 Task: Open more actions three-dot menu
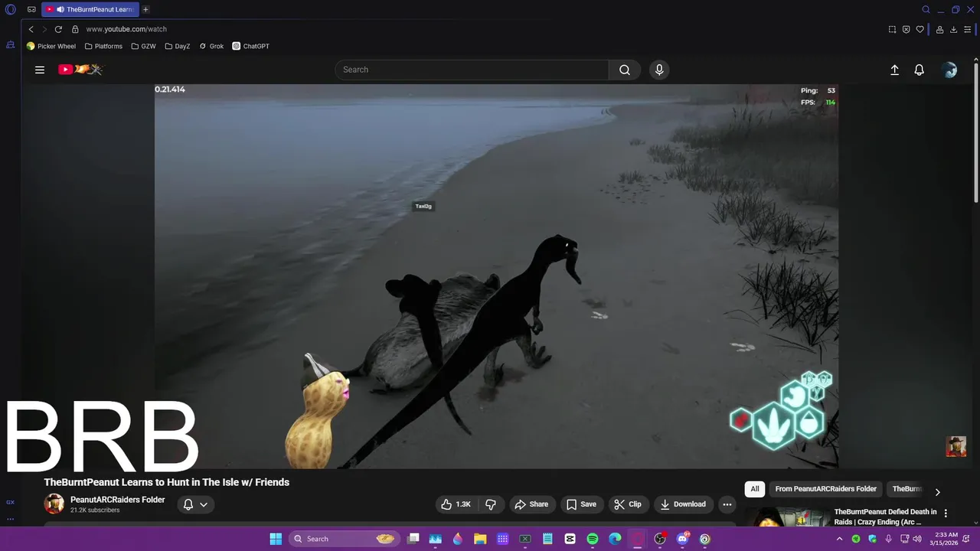(x=727, y=504)
